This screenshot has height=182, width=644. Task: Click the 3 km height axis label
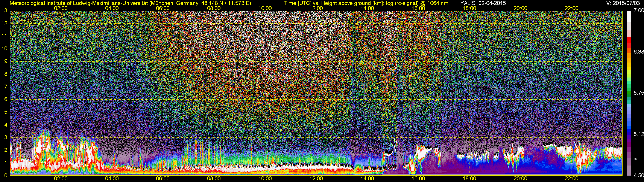pyautogui.click(x=6, y=137)
